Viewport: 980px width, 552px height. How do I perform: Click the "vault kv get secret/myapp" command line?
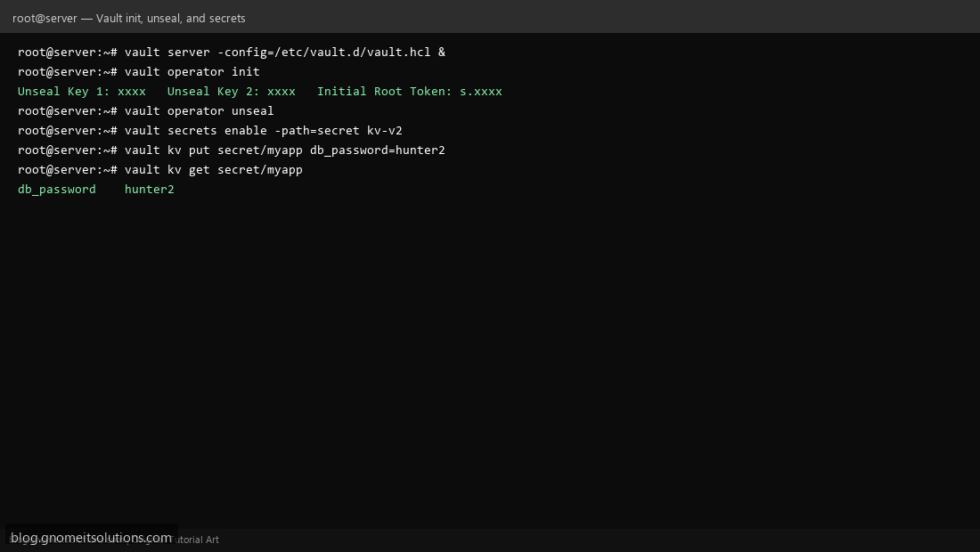click(160, 170)
